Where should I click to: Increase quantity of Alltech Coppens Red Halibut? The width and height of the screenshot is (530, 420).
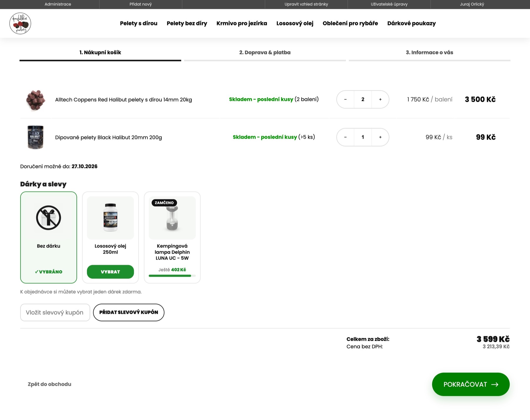click(380, 99)
